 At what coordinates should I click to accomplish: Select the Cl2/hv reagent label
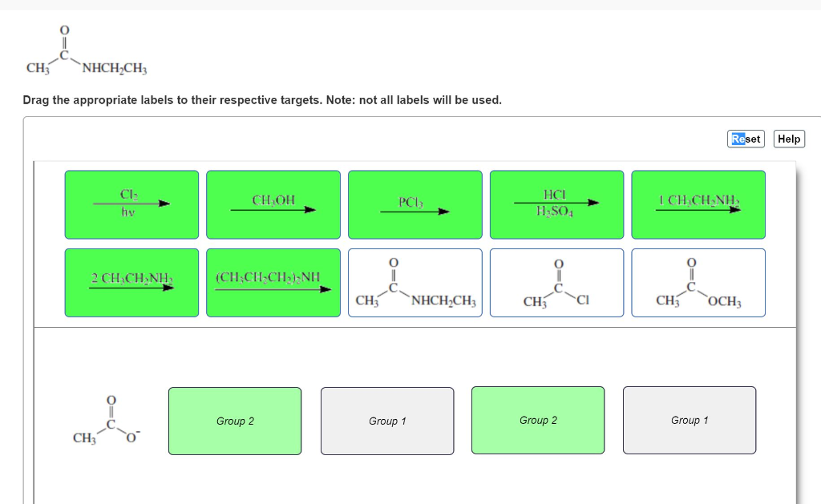click(x=131, y=204)
